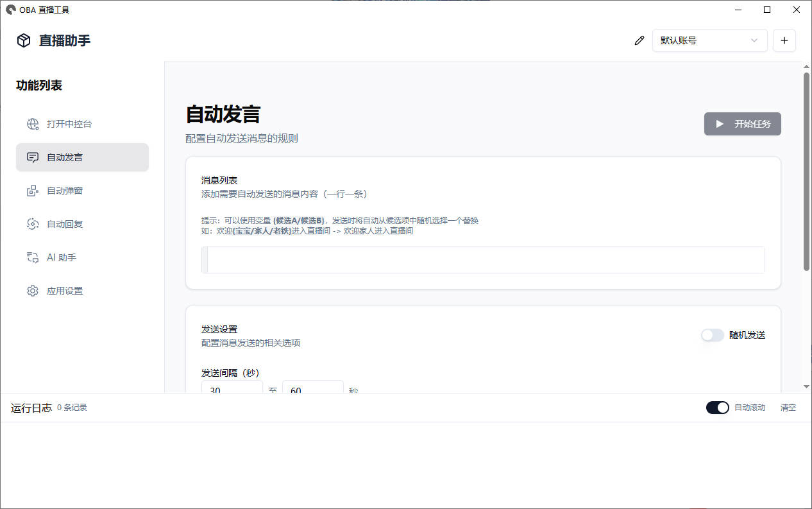
Task: Click 清空 to clear run log
Action: point(788,408)
